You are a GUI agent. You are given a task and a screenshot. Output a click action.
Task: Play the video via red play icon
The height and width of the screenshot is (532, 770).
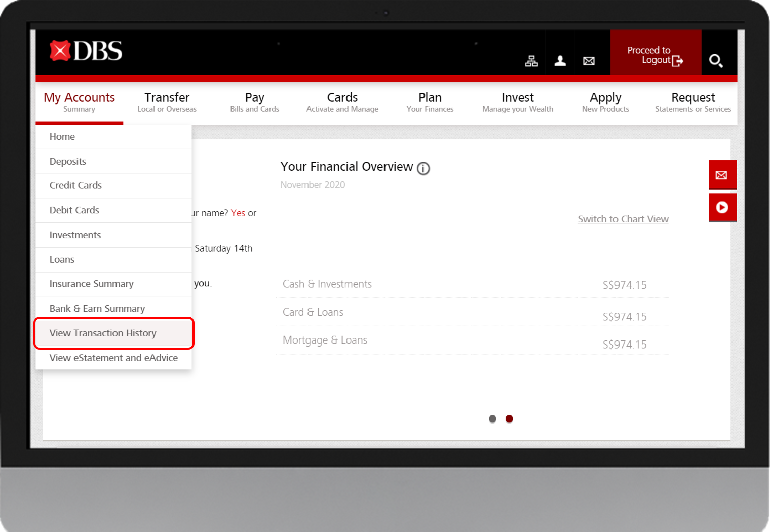click(x=722, y=207)
